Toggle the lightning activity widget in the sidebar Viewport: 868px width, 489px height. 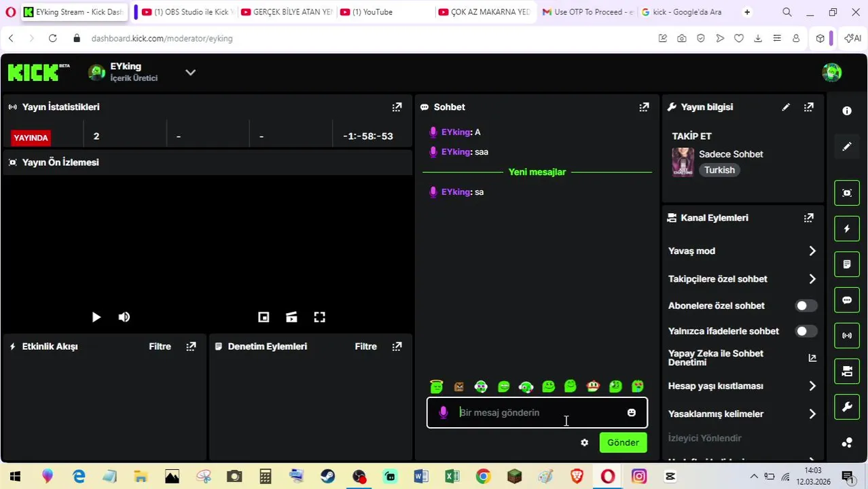coord(847,229)
